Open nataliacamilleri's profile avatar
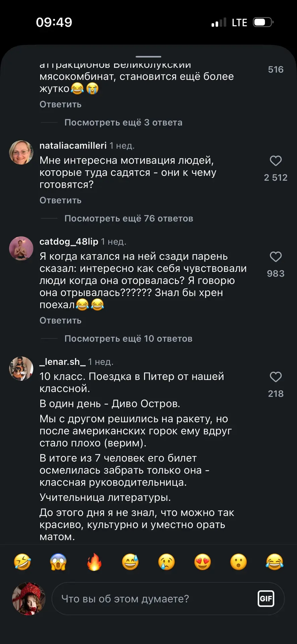This screenshot has width=297, height=644. [21, 153]
